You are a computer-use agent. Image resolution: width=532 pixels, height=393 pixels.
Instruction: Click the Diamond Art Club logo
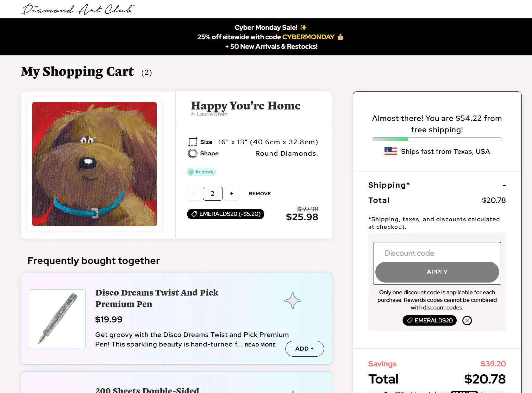coord(78,9)
